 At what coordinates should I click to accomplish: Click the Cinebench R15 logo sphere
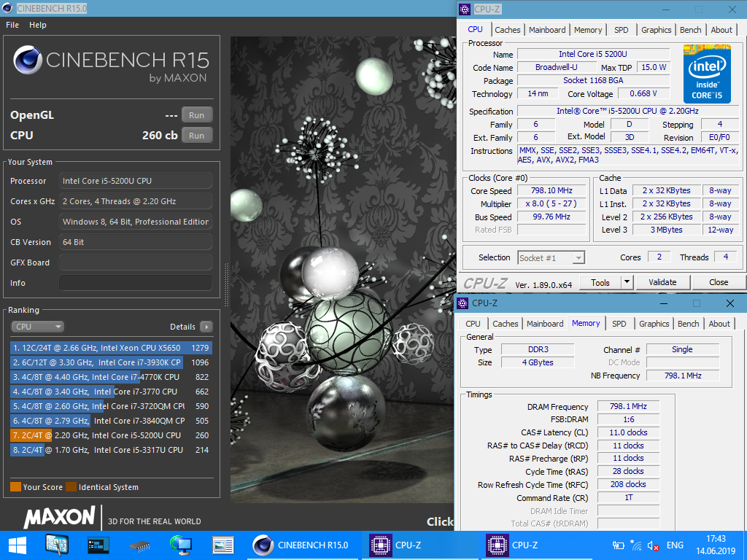(28, 60)
